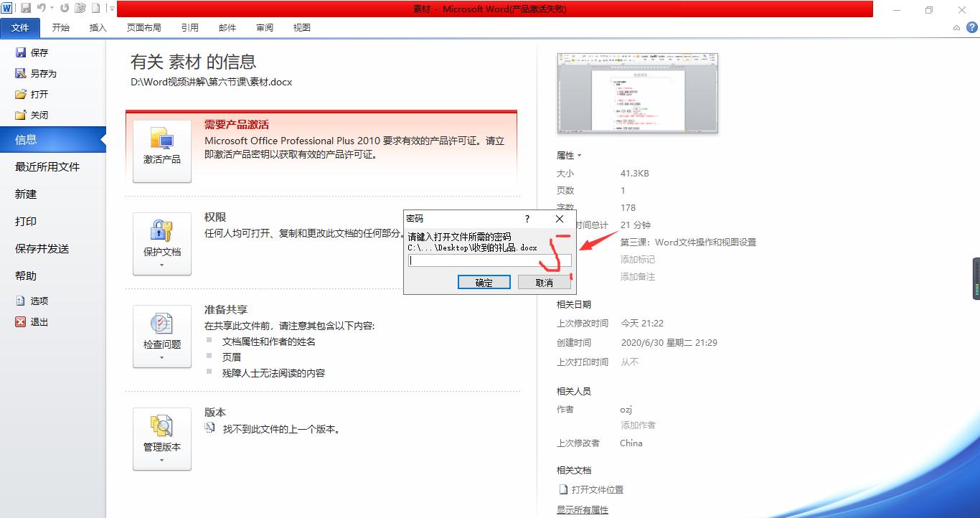The image size is (980, 518).
Task: Open the Quick Access Toolbar customization dropdown
Action: click(112, 8)
